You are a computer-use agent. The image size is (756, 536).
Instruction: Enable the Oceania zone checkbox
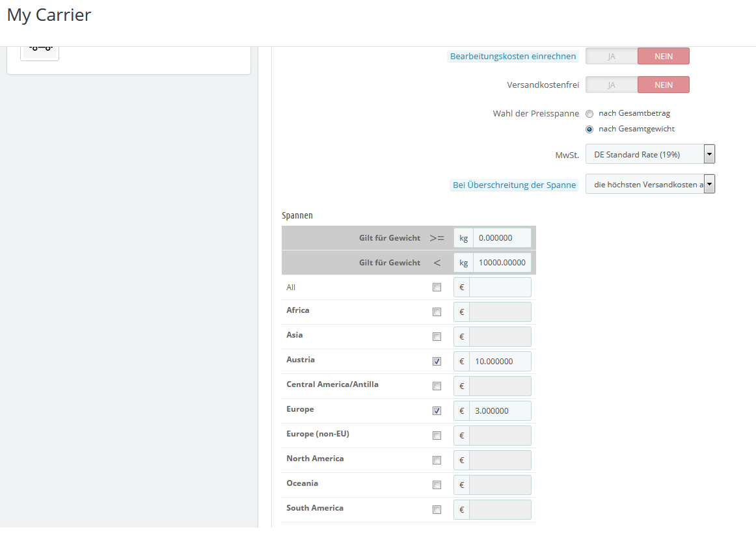437,485
